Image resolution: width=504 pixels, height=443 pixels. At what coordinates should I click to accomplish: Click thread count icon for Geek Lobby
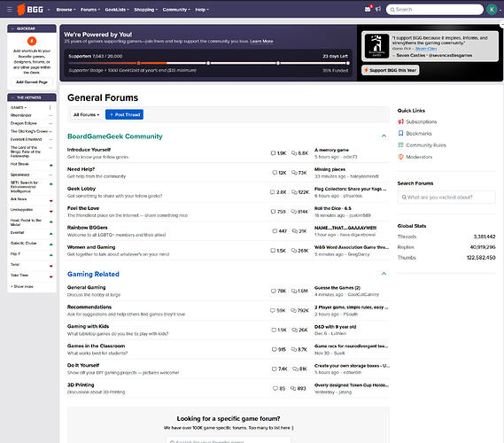[272, 192]
